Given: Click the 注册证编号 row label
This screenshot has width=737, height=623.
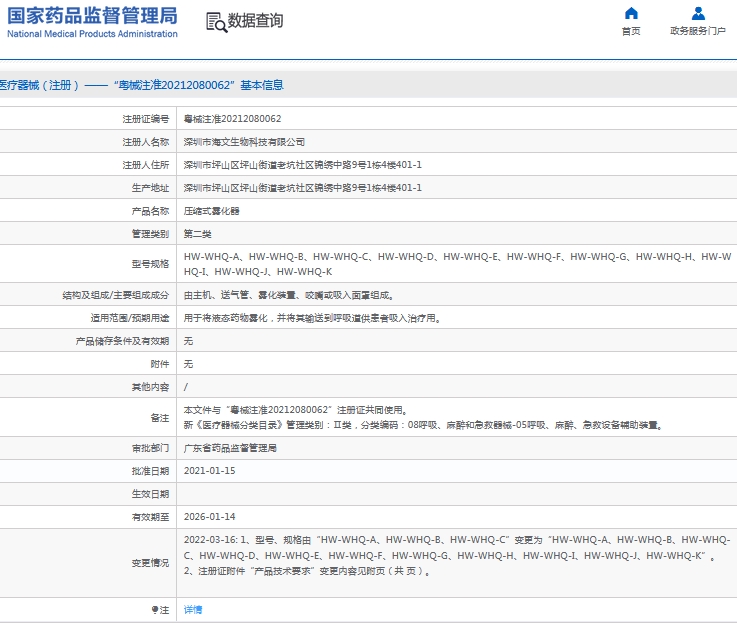Looking at the screenshot, I should pos(146,119).
